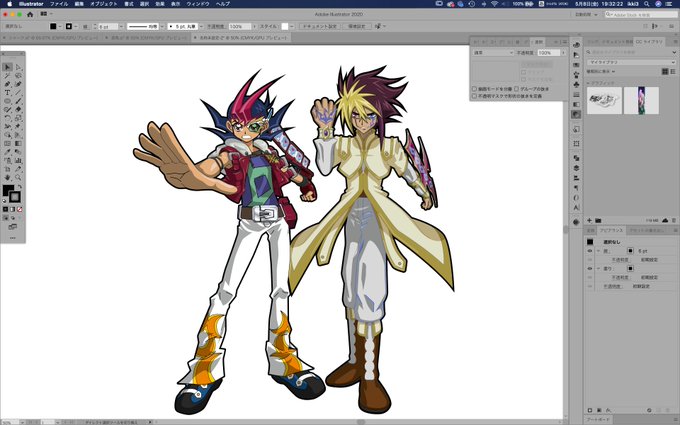Open Symbols panel club icon in dock

[x=576, y=84]
